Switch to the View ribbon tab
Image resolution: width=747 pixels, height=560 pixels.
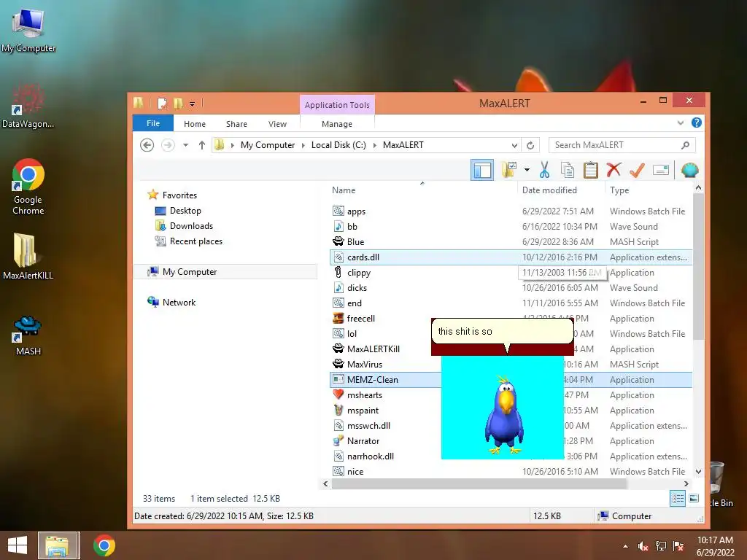(x=277, y=124)
